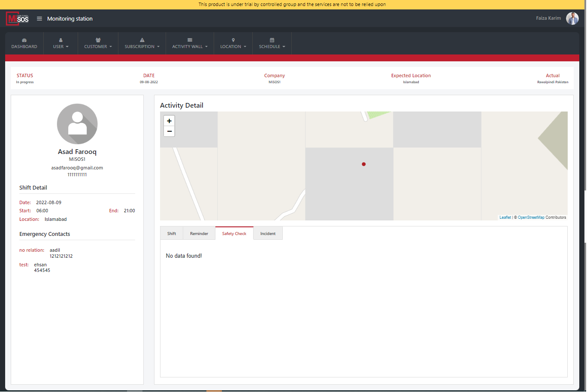
Task: Click Asad Farooq's profile picture placeholder
Action: (x=77, y=124)
